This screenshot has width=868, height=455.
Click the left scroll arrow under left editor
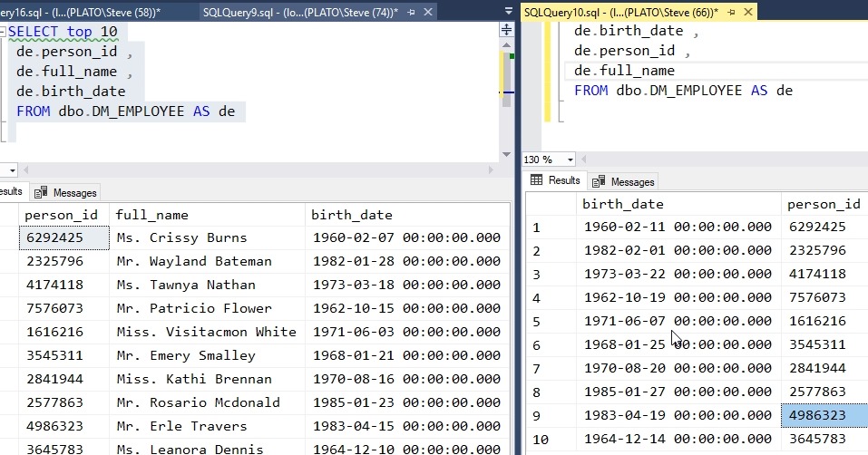(25, 170)
